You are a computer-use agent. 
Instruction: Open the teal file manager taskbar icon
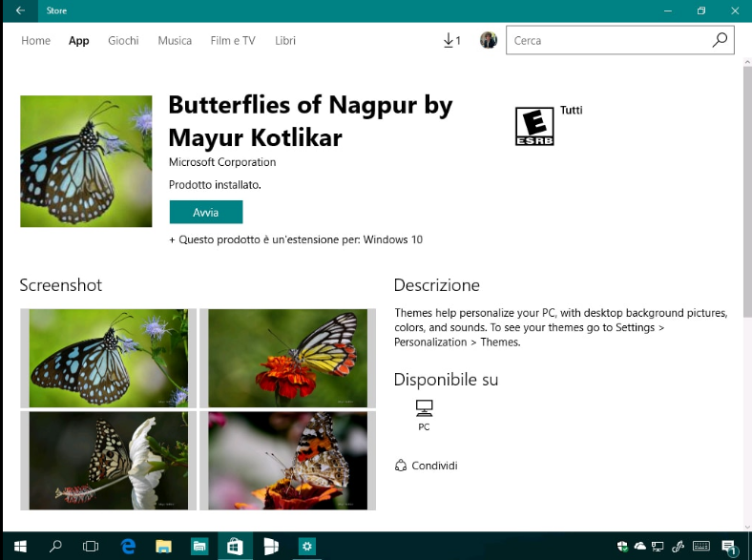pos(199,546)
